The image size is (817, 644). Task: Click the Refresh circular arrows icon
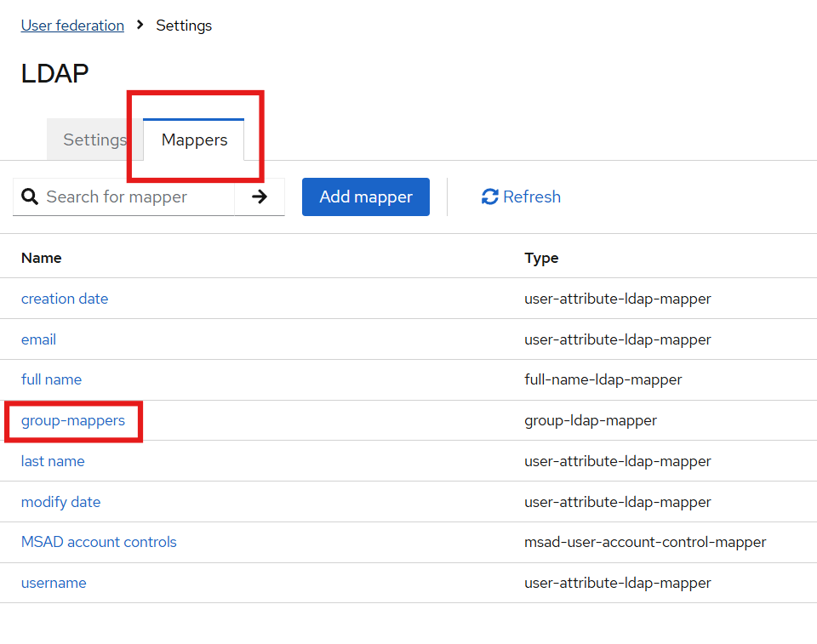(x=489, y=197)
